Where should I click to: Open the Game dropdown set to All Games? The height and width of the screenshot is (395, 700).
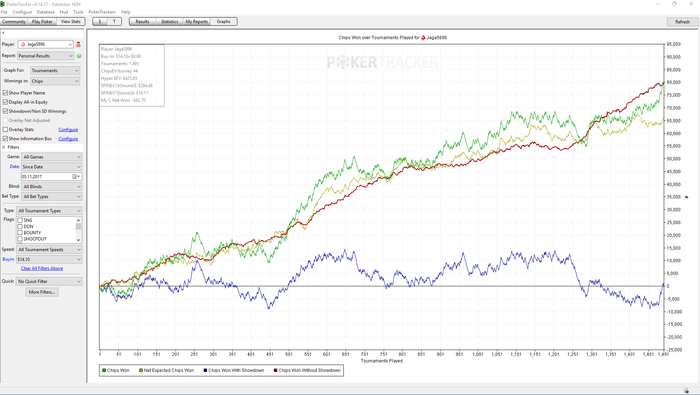click(x=52, y=157)
